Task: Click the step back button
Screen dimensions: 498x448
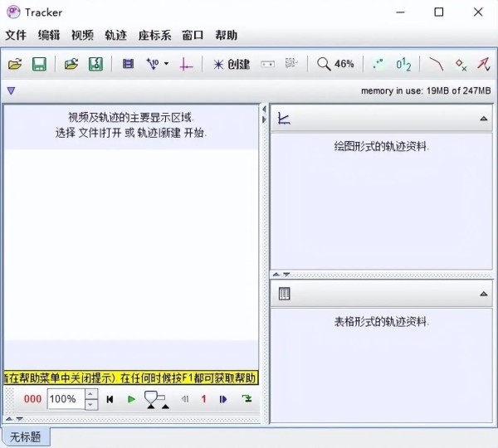Action: click(185, 399)
